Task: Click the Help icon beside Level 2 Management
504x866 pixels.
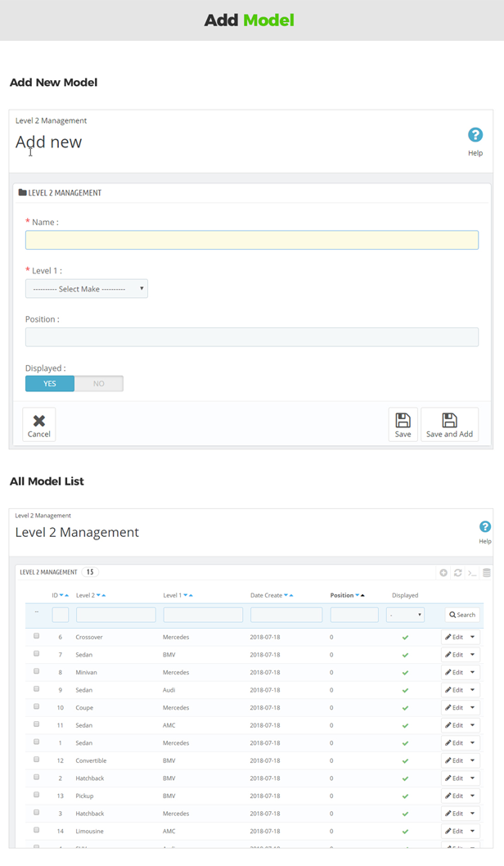Action: 484,528
